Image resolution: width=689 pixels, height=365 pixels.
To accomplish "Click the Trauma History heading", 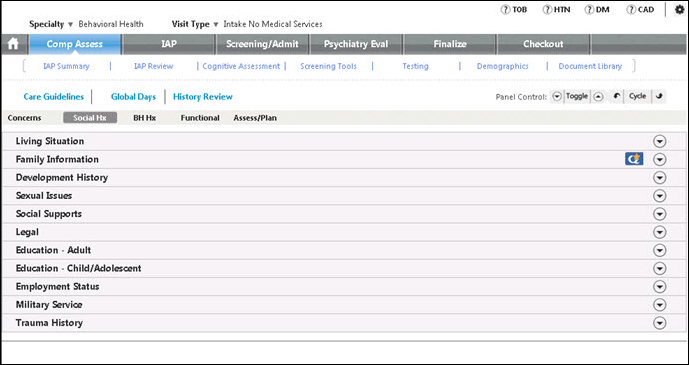I will [49, 323].
